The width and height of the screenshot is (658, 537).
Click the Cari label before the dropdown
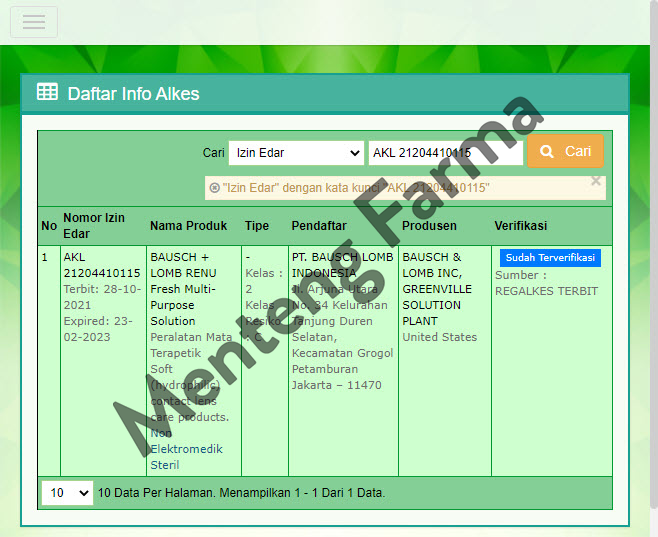tap(213, 153)
